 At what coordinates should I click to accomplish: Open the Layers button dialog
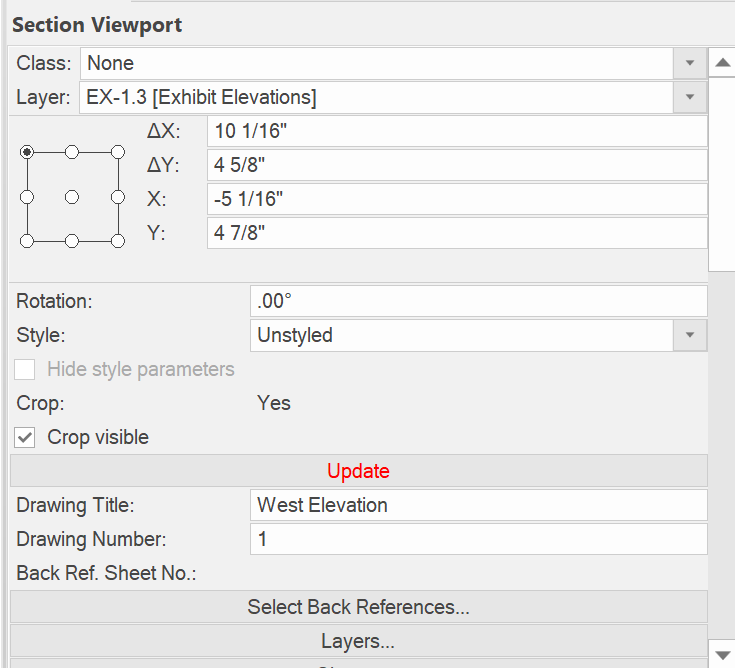pos(358,641)
